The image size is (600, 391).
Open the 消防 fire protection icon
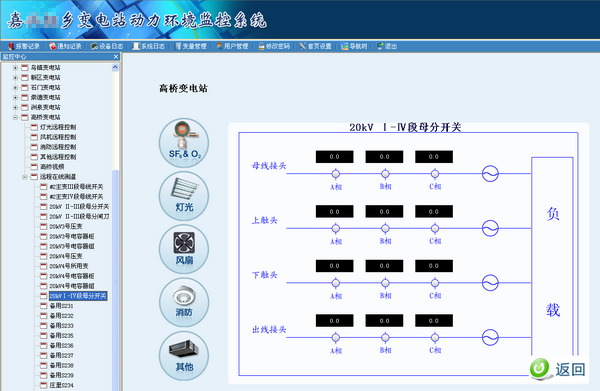click(x=184, y=302)
